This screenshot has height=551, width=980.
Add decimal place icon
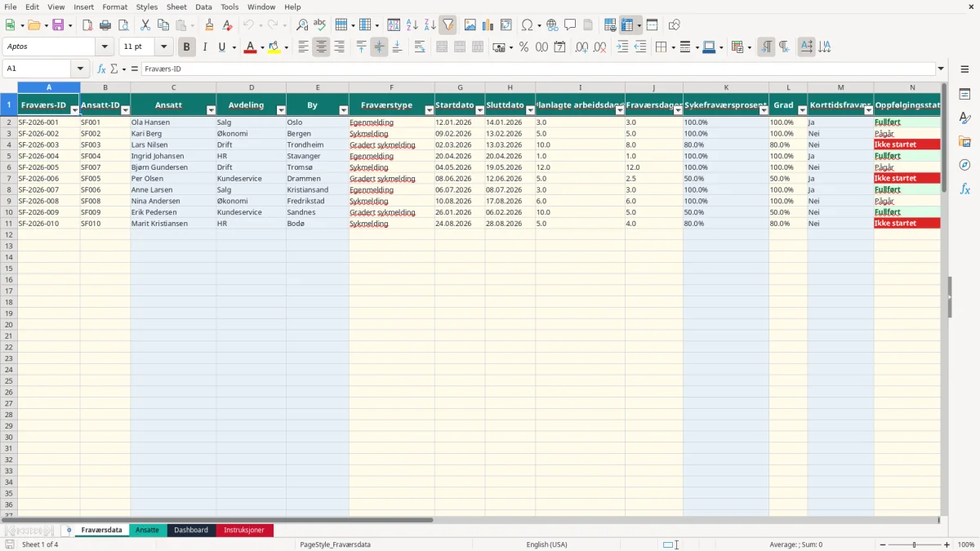(x=581, y=47)
